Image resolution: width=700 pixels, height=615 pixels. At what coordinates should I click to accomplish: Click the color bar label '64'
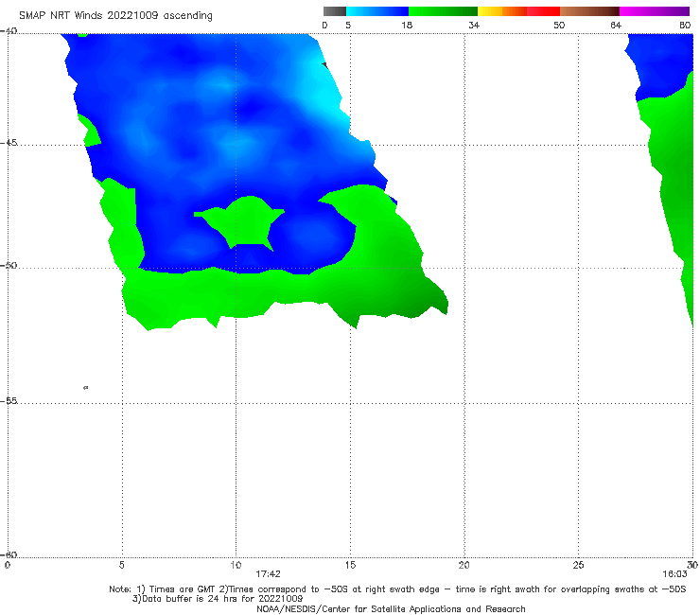pos(616,26)
